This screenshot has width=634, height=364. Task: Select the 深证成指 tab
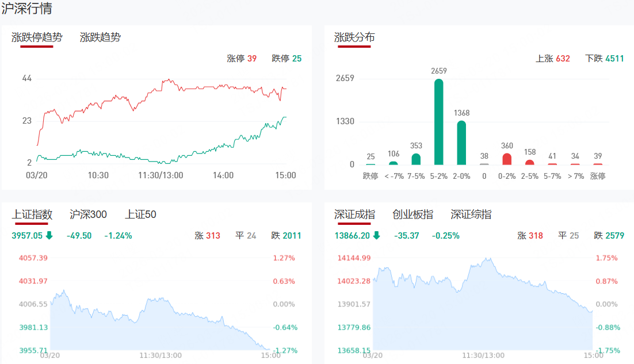click(354, 214)
